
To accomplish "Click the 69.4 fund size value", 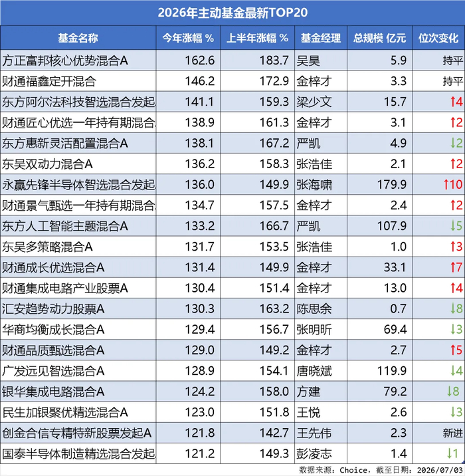I will point(395,329).
